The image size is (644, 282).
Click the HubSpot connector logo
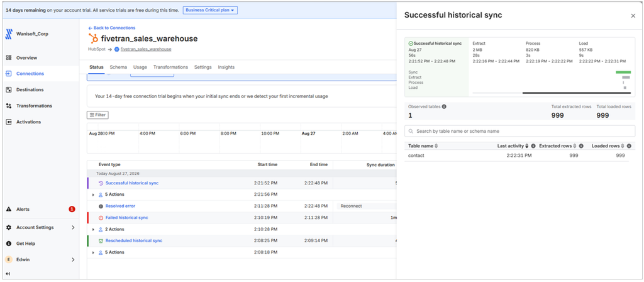[93, 38]
